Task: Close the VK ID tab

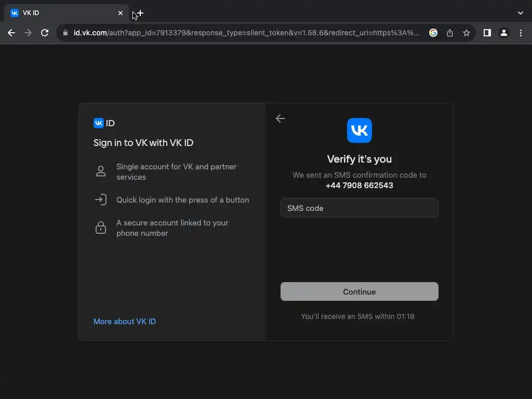Action: (121, 13)
